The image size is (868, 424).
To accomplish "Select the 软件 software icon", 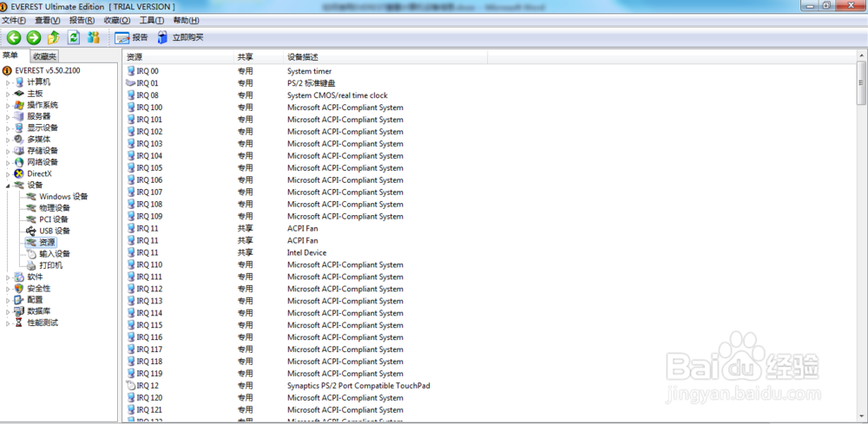I will click(19, 277).
